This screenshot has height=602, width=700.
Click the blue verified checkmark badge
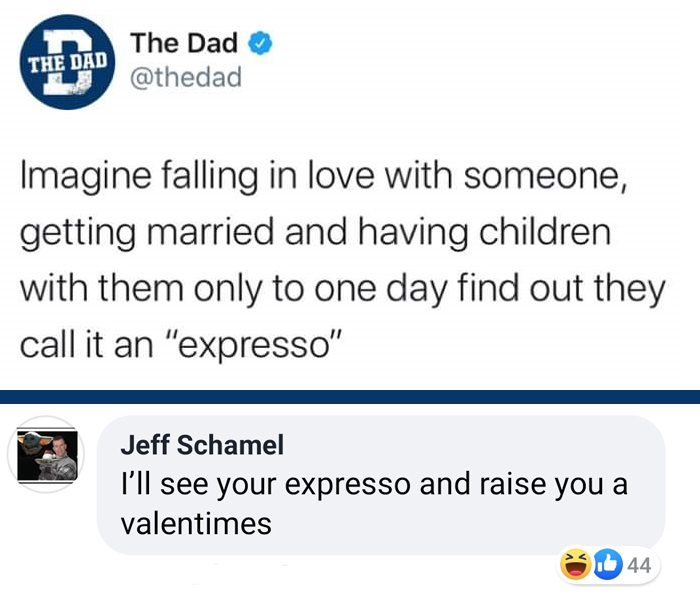[260, 43]
